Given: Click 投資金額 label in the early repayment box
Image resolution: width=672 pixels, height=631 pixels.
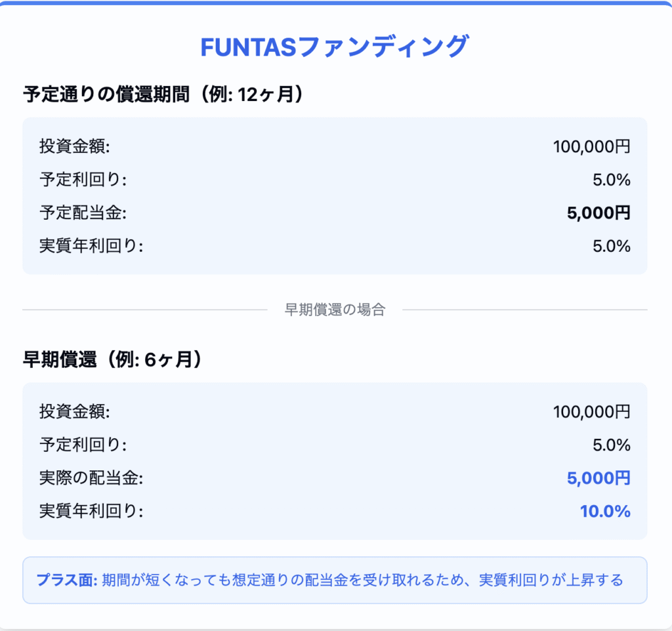Looking at the screenshot, I should 75,412.
